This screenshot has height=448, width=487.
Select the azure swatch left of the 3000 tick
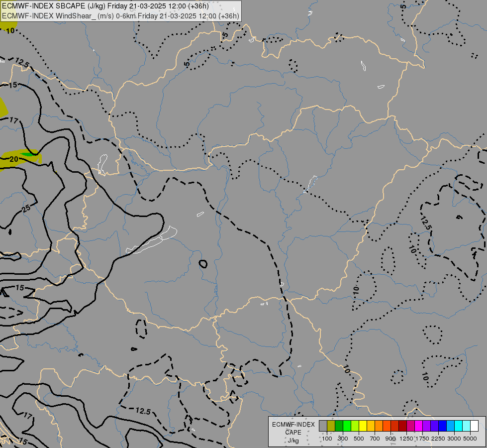point(451,426)
